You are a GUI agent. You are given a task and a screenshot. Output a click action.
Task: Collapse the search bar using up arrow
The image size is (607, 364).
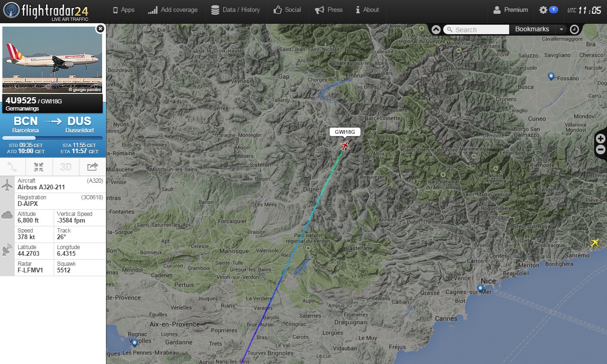[436, 29]
